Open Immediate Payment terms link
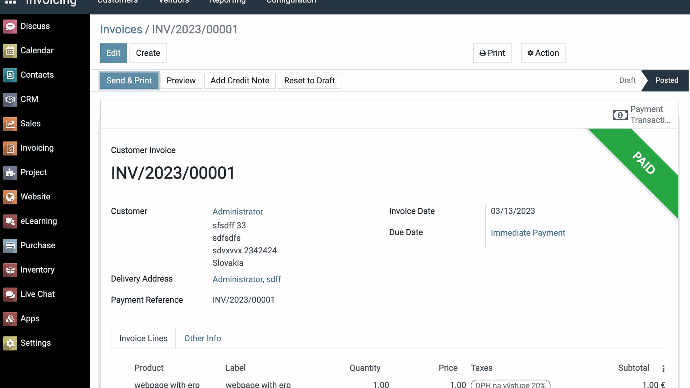 coord(528,233)
